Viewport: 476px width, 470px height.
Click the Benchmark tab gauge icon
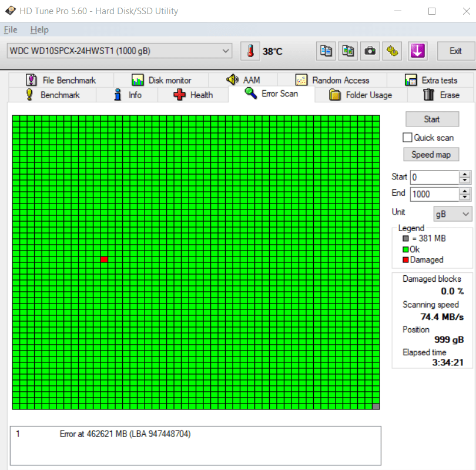point(30,94)
